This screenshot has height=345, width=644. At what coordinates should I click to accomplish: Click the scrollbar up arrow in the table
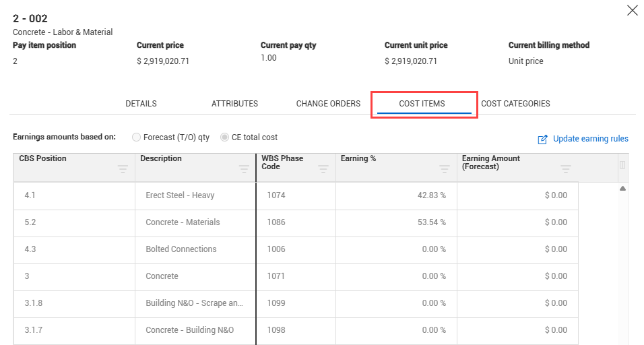click(622, 189)
